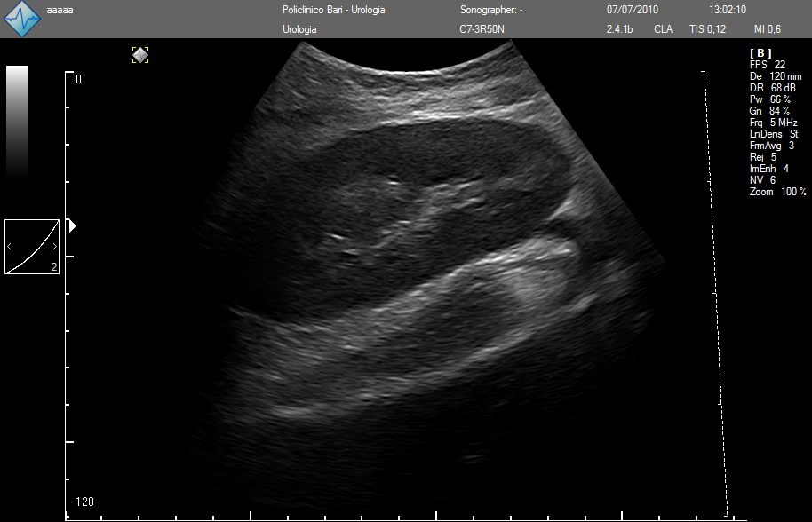Click the Frq 5 MHz frequency setting
The height and width of the screenshot is (522, 812).
pos(773,123)
